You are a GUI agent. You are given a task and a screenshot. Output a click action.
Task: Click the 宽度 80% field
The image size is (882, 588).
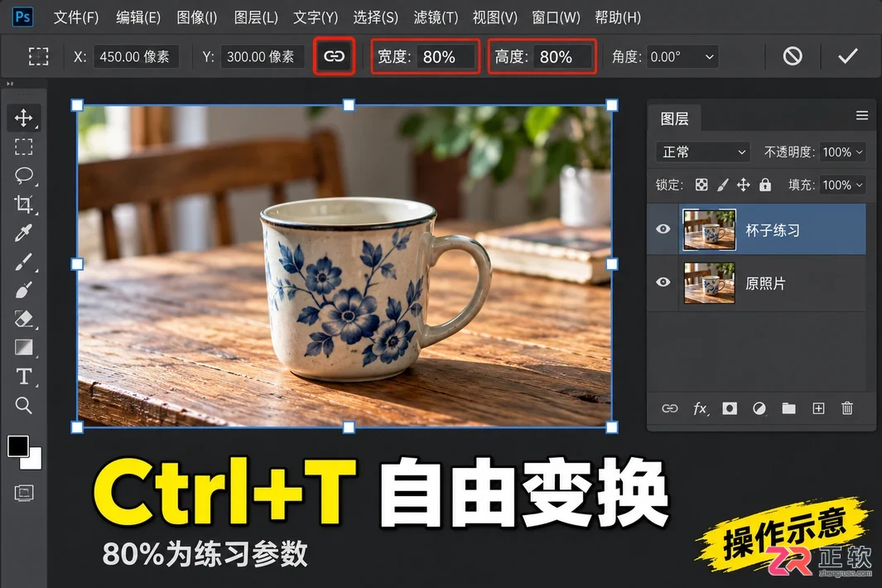pyautogui.click(x=446, y=57)
